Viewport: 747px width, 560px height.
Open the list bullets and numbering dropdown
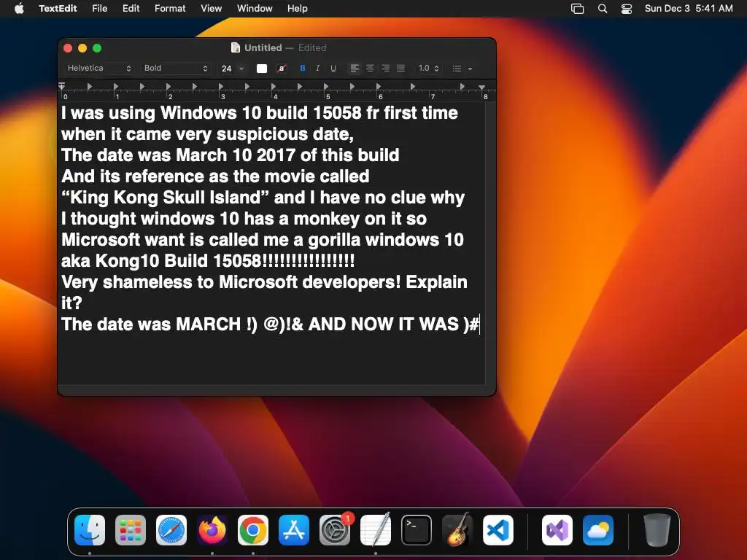pos(462,69)
